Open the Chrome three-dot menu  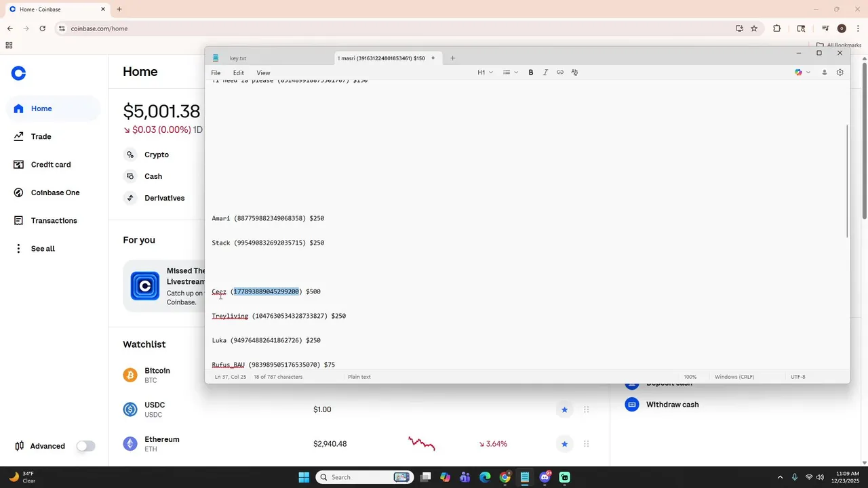(x=859, y=28)
